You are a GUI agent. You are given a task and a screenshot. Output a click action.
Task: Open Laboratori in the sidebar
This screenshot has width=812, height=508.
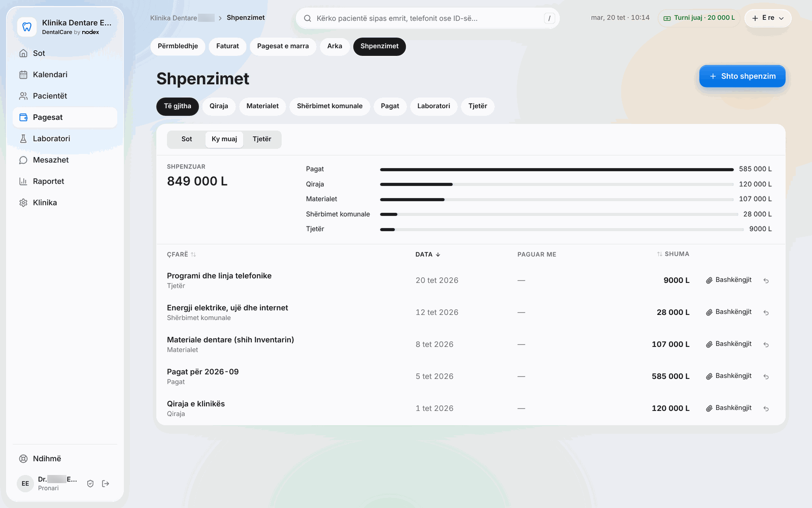point(65,139)
